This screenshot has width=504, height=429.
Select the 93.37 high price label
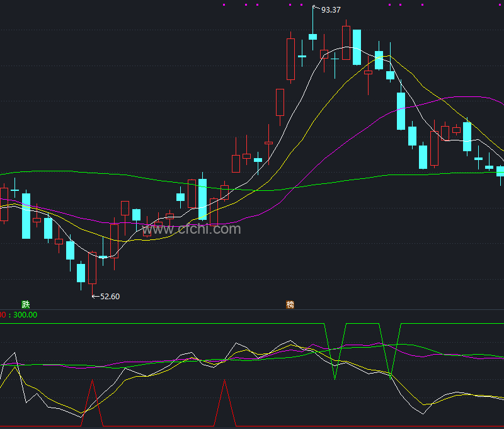coord(331,10)
